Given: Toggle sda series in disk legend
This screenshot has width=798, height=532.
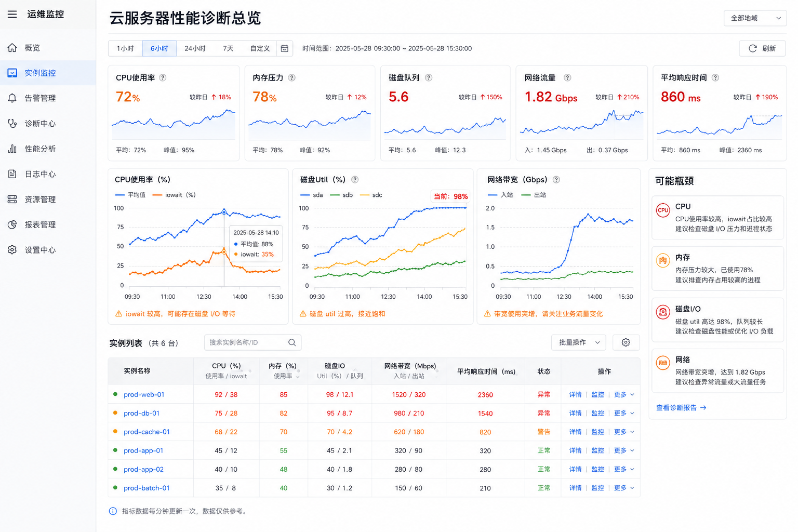Looking at the screenshot, I should point(312,195).
